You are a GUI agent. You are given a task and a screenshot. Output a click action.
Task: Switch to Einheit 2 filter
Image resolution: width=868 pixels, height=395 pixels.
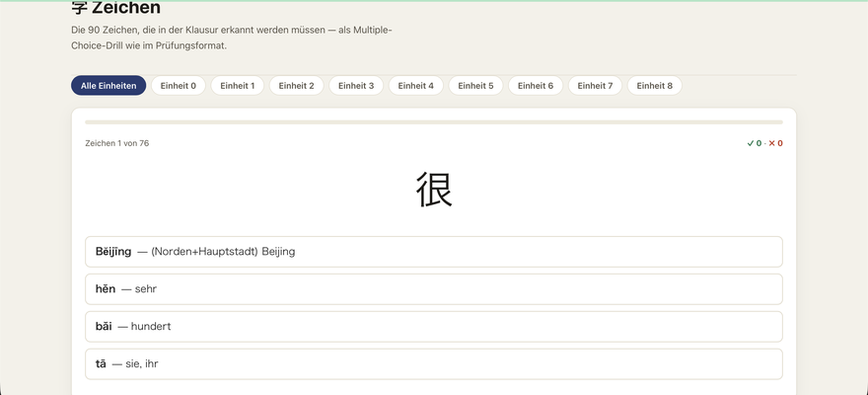(x=296, y=86)
